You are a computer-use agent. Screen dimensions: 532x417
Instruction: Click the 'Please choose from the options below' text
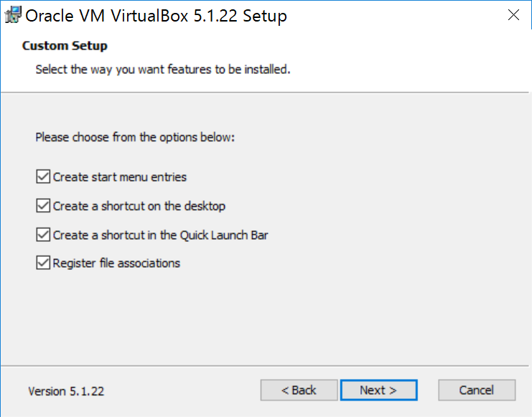[x=135, y=137]
